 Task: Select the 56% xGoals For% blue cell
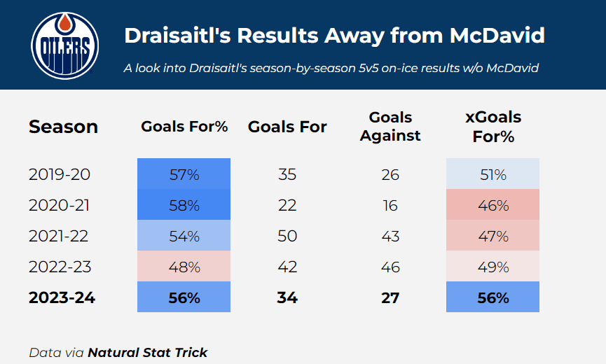click(493, 297)
